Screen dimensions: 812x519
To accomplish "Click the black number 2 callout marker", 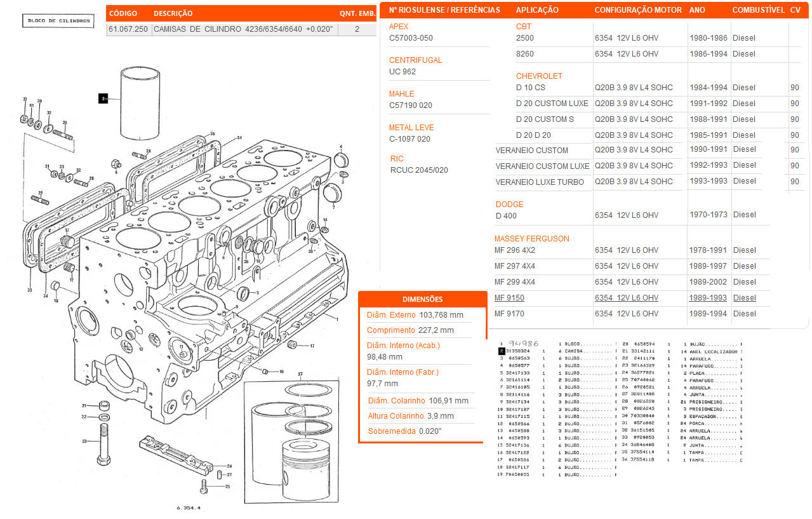I will [x=102, y=98].
